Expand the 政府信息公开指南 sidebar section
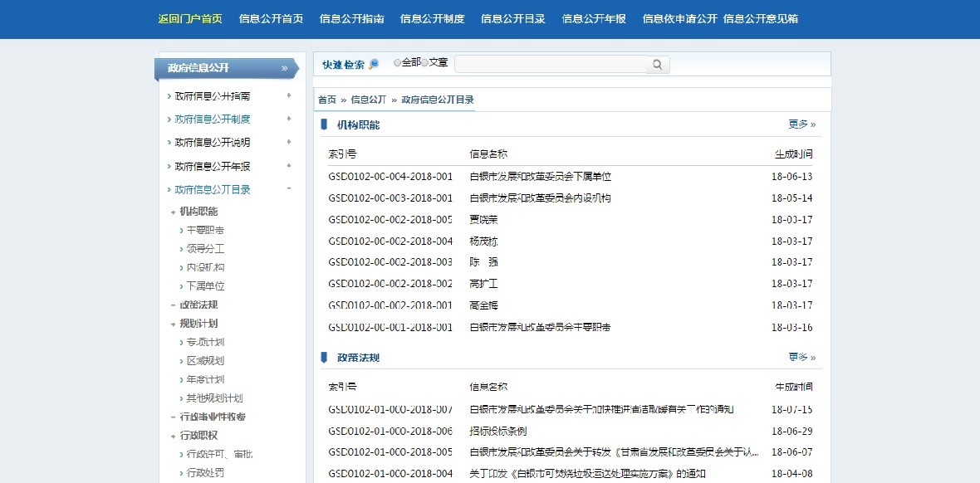The width and height of the screenshot is (980, 483). (289, 96)
